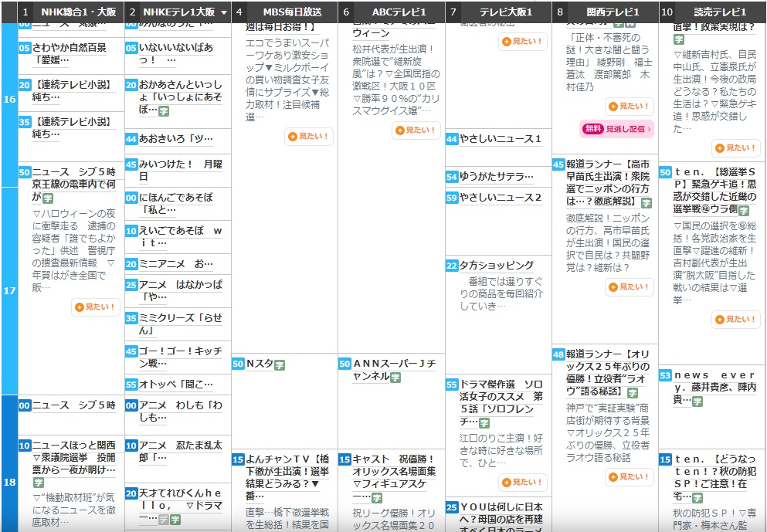Click 見たい! for NHK ニュース シブ5時 京王線
Viewport: 767px width, 532px height.
pyautogui.click(x=95, y=307)
